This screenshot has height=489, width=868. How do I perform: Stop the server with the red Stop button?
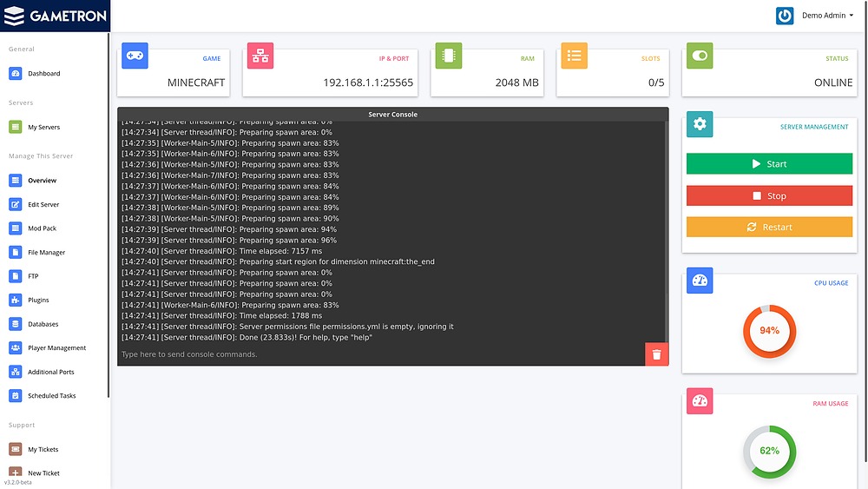769,195
